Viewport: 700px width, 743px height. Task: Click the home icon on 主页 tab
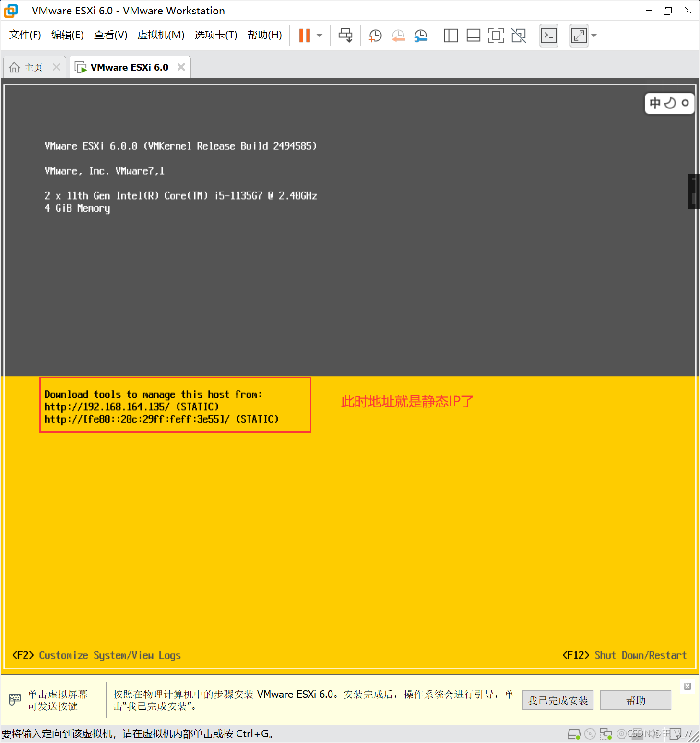click(x=15, y=68)
